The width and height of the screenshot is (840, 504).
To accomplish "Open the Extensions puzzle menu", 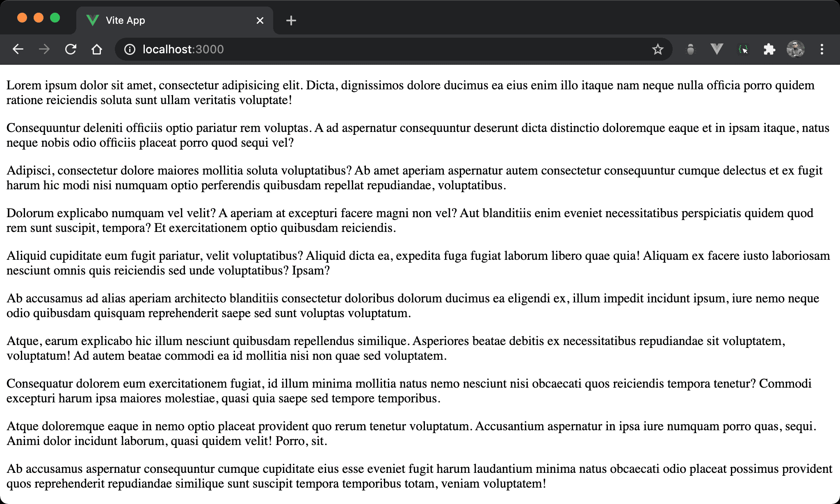I will 769,50.
